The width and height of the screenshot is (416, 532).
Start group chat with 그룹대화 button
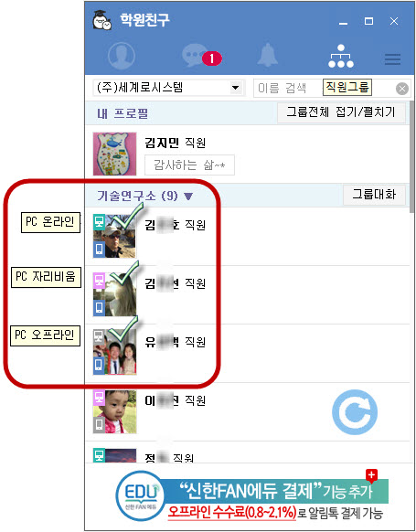(374, 195)
